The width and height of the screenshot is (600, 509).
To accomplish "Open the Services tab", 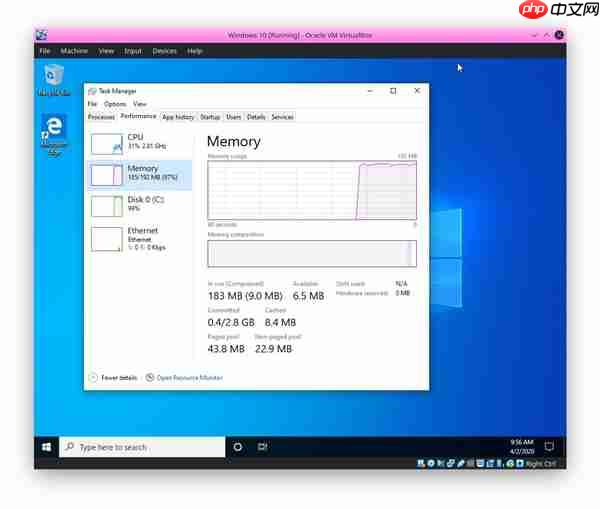I will tap(282, 117).
